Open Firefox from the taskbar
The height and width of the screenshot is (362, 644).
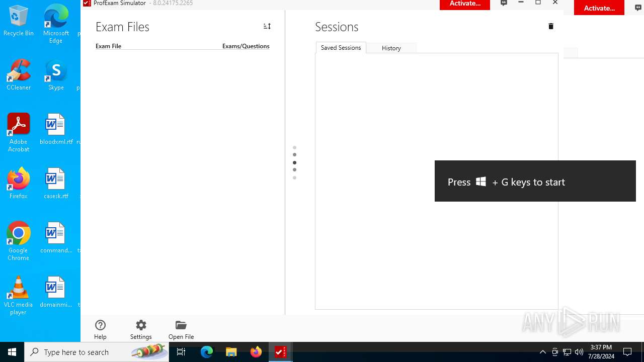click(256, 352)
